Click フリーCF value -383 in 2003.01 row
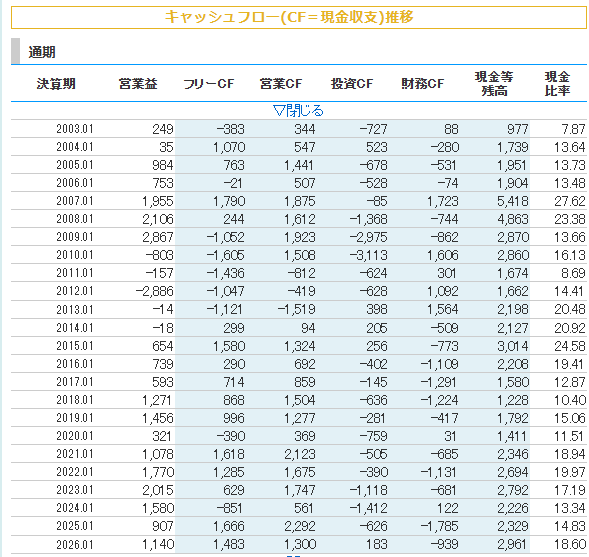589x557 pixels. 231,129
